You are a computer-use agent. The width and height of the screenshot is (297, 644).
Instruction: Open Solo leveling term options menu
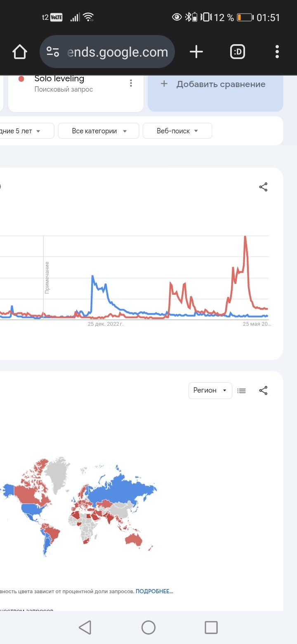tap(131, 83)
